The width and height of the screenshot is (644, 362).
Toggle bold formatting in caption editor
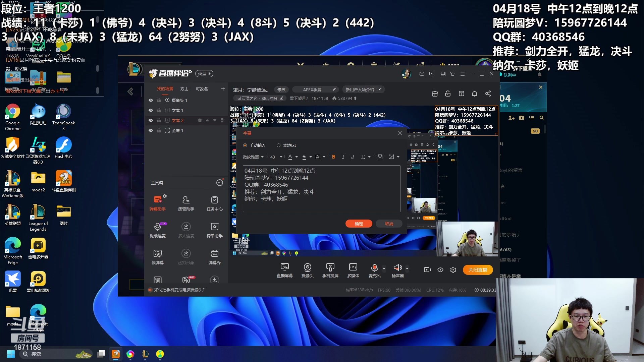tap(334, 157)
